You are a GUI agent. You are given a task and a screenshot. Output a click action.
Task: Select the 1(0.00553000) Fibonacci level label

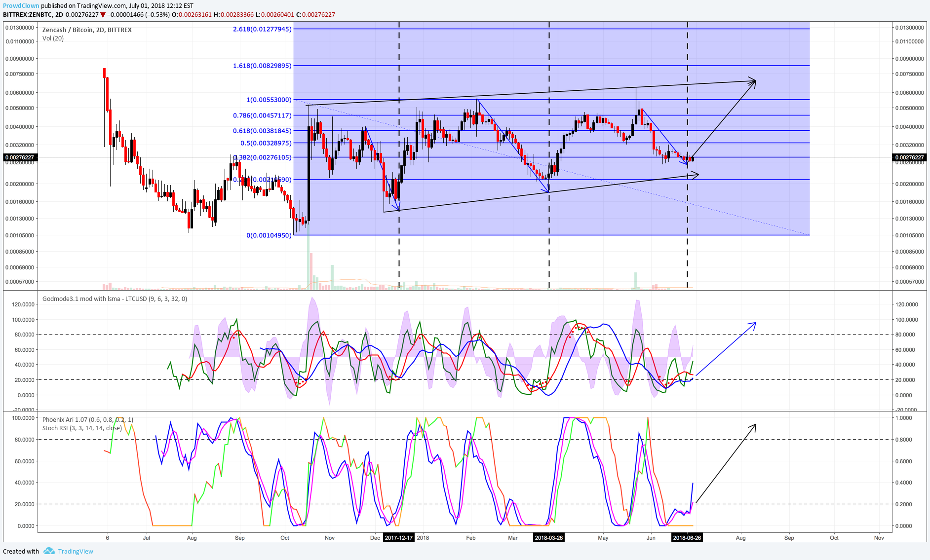click(269, 100)
